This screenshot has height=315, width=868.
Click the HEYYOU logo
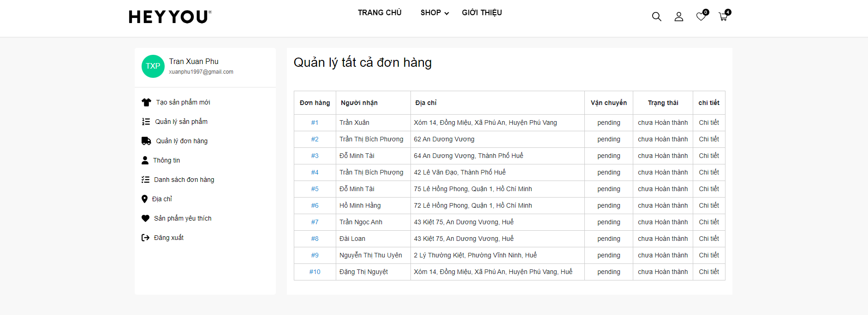(x=170, y=17)
